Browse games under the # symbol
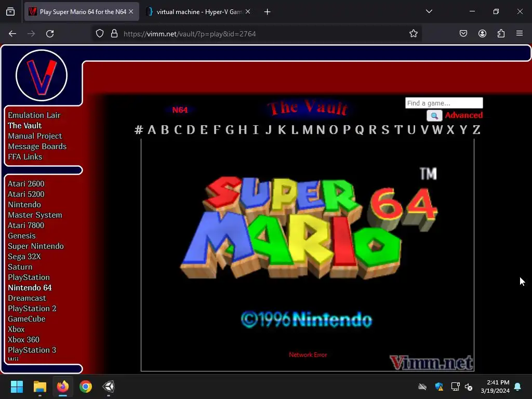This screenshot has height=399, width=532. coord(139,129)
